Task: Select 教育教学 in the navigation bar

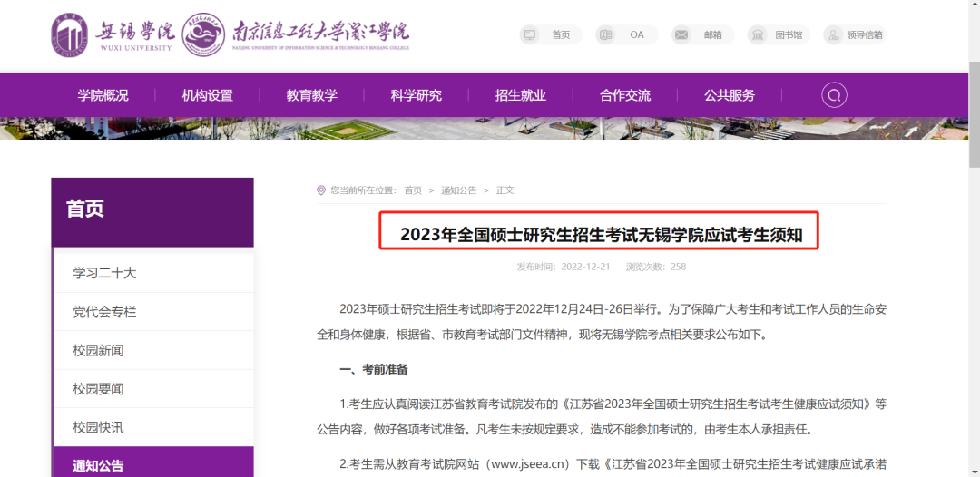Action: point(311,95)
